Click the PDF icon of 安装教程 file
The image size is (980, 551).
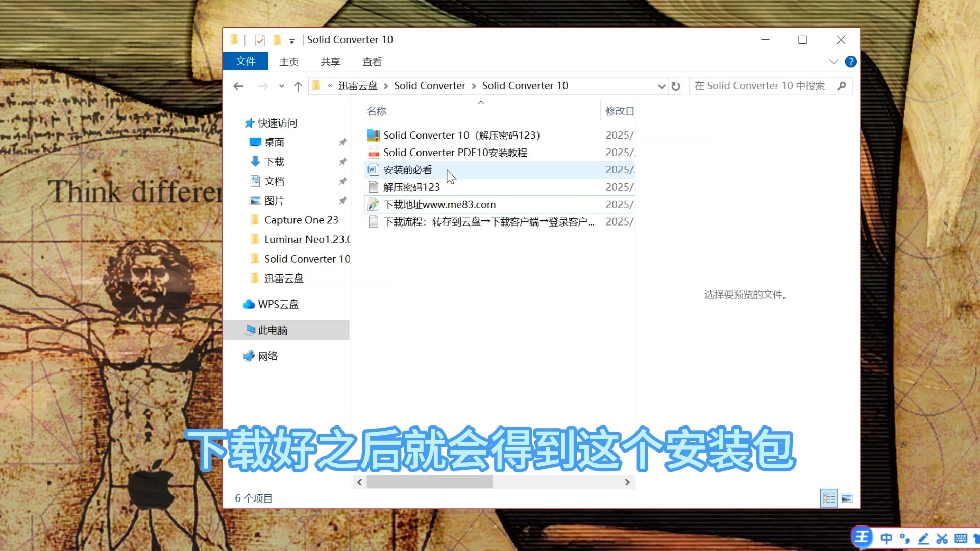click(374, 153)
